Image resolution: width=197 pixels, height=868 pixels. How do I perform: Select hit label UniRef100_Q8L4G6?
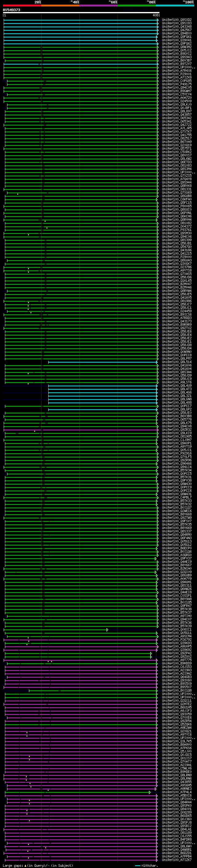pos(177,393)
